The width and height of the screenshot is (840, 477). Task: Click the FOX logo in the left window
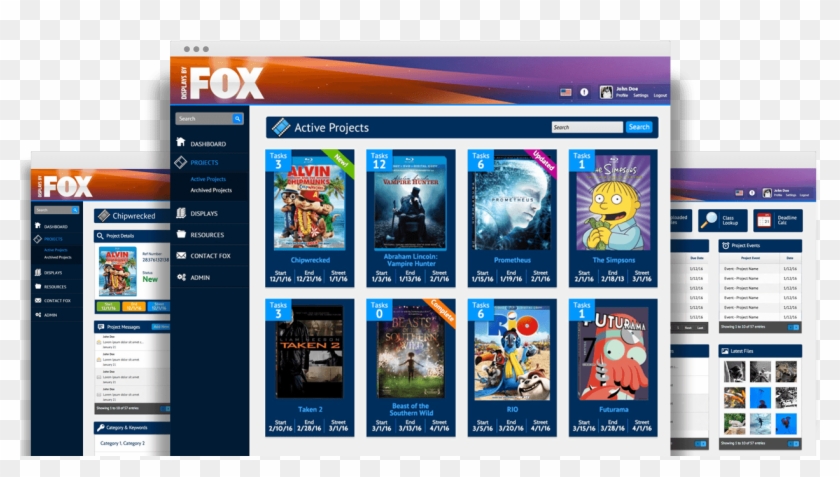pos(67,187)
